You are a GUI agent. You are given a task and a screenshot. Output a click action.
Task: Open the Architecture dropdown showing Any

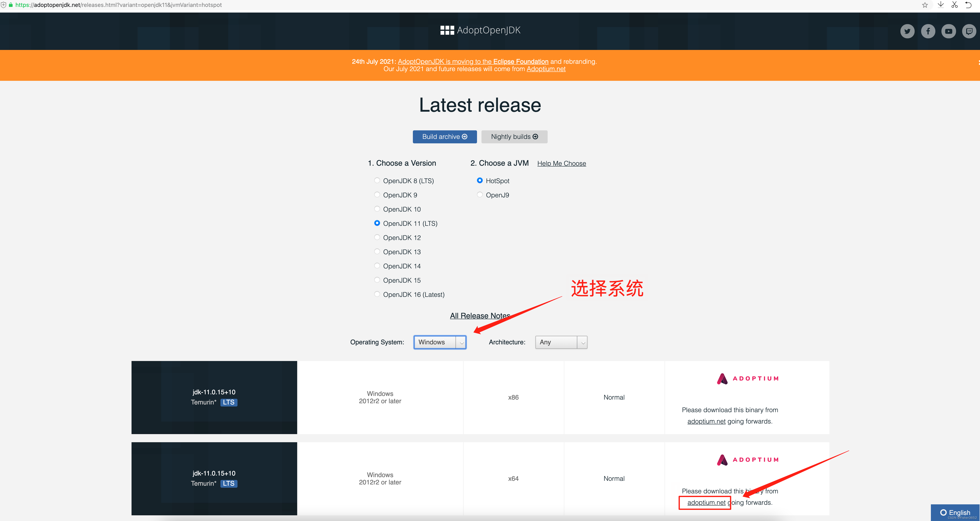(561, 342)
